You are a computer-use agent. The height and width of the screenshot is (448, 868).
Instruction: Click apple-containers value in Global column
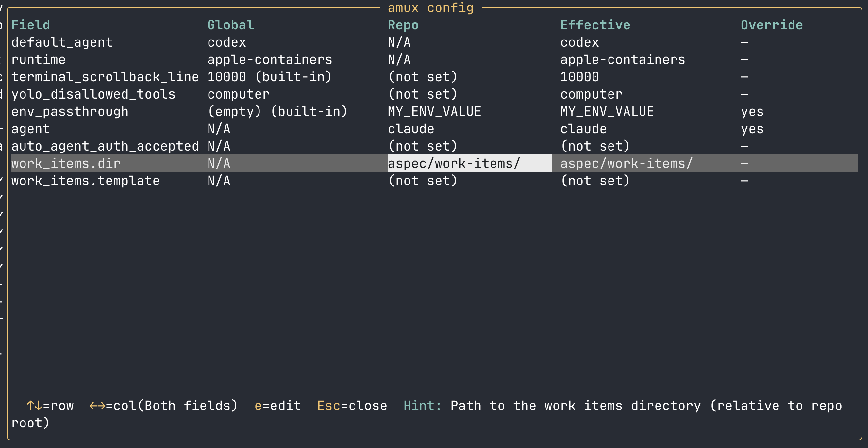click(270, 59)
